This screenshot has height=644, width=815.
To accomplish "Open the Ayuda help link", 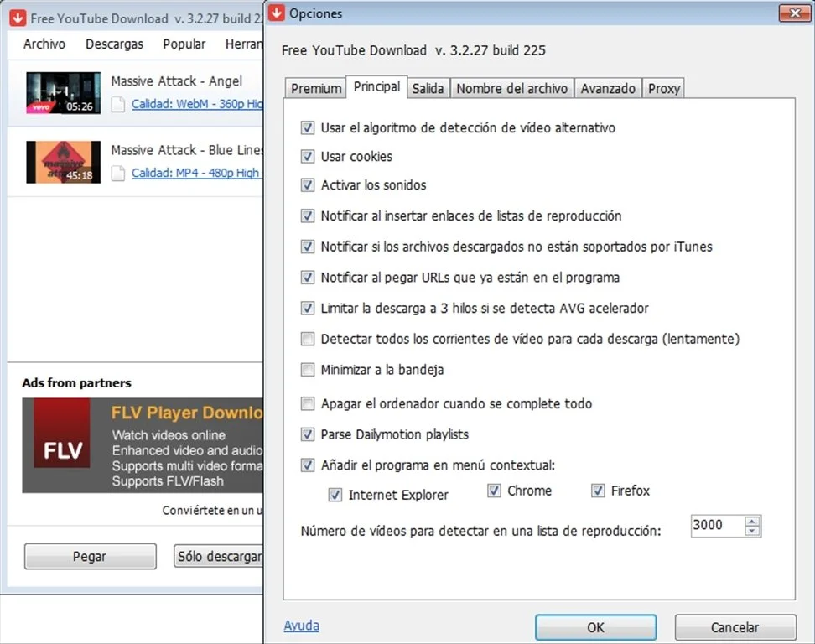I will pyautogui.click(x=301, y=626).
